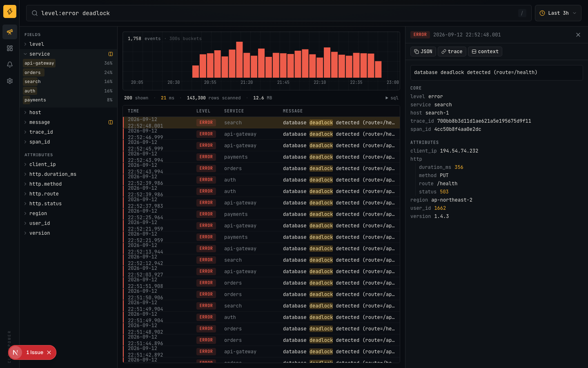Select the tallest histogram bar near 21:20
Viewport: 588px width, 368px height.
click(239, 60)
